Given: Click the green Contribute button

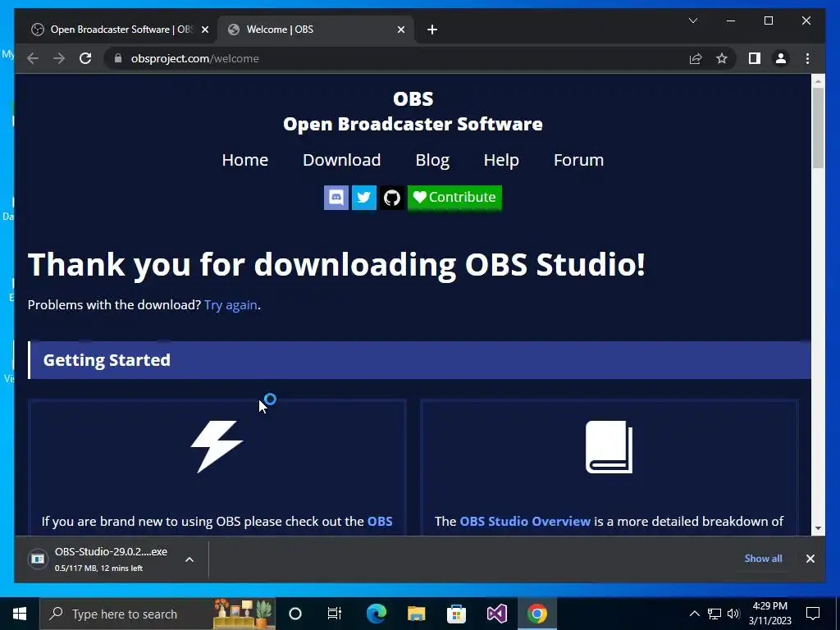Looking at the screenshot, I should (454, 197).
